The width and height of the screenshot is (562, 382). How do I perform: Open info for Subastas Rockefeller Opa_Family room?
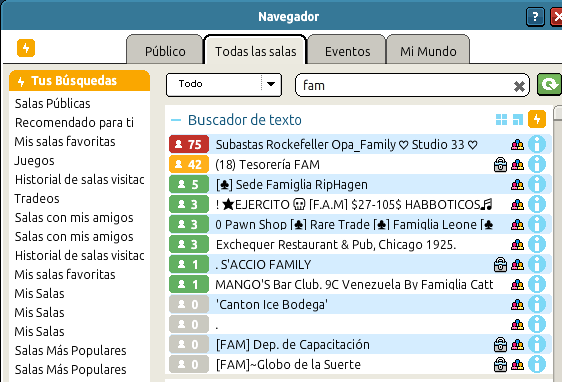pos(537,144)
